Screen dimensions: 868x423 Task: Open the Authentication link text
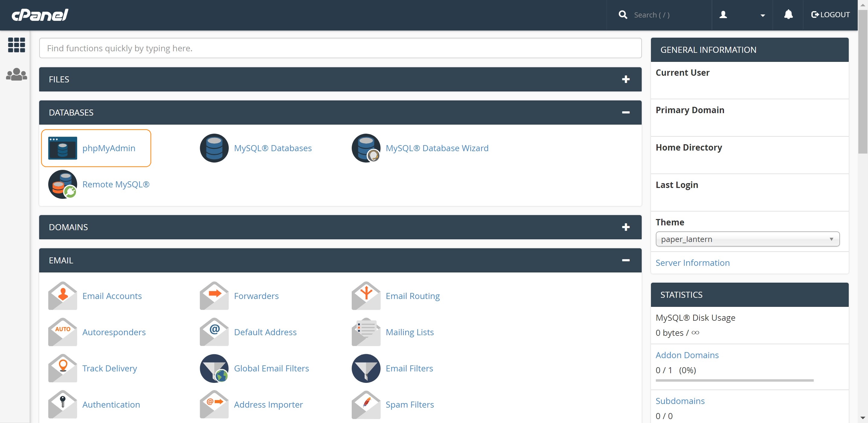tap(111, 405)
